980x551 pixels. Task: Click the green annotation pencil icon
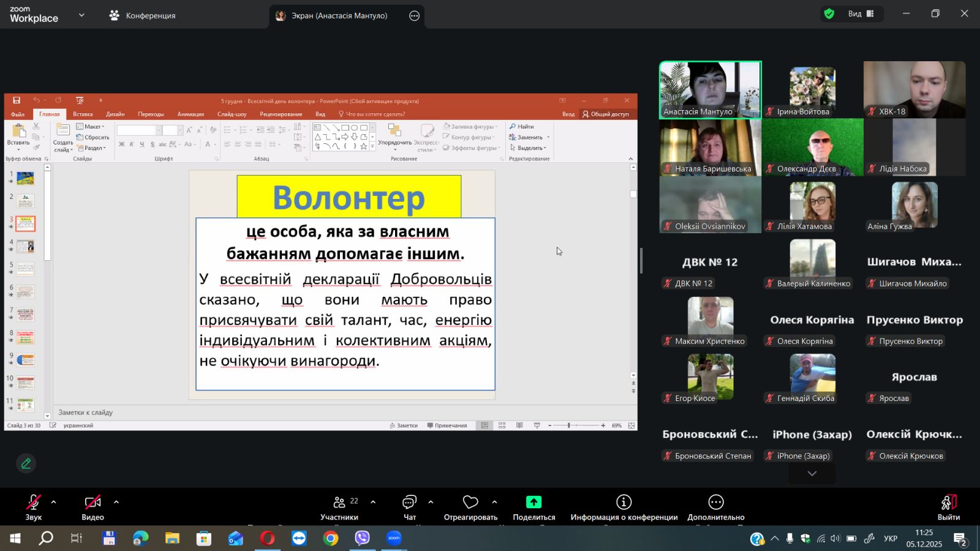(x=26, y=463)
